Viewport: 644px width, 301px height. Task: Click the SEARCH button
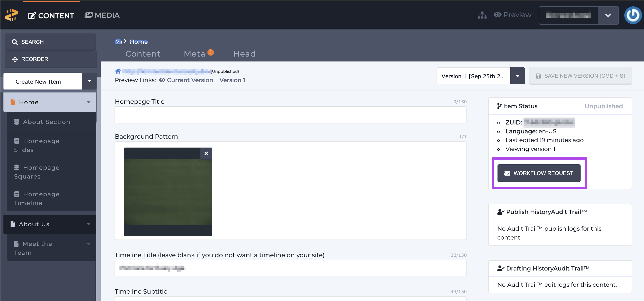point(50,42)
